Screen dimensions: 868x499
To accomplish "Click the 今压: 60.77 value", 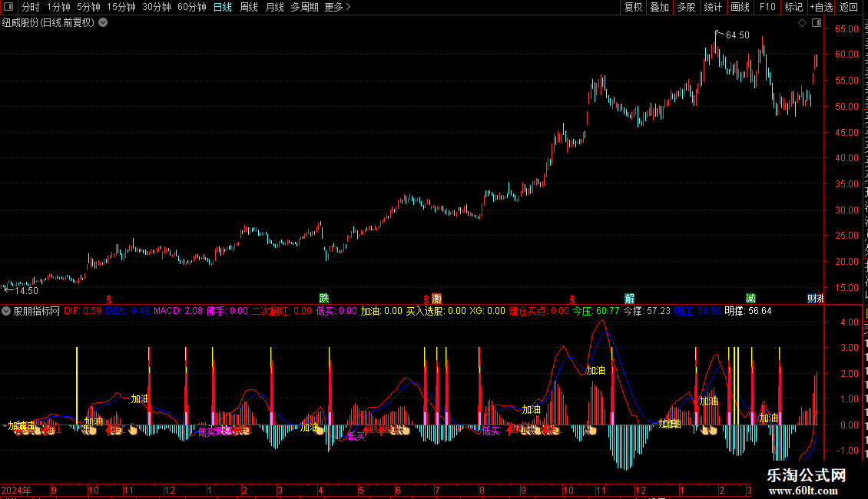I will (595, 311).
